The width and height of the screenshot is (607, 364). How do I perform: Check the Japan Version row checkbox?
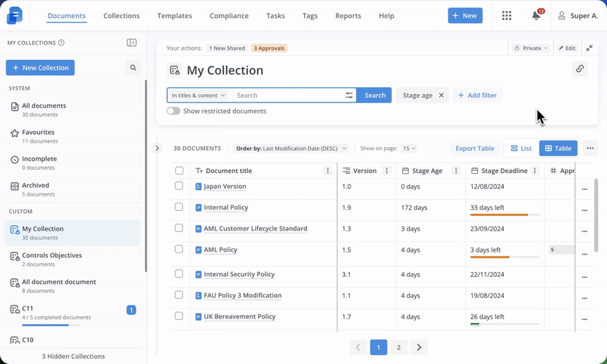179,186
